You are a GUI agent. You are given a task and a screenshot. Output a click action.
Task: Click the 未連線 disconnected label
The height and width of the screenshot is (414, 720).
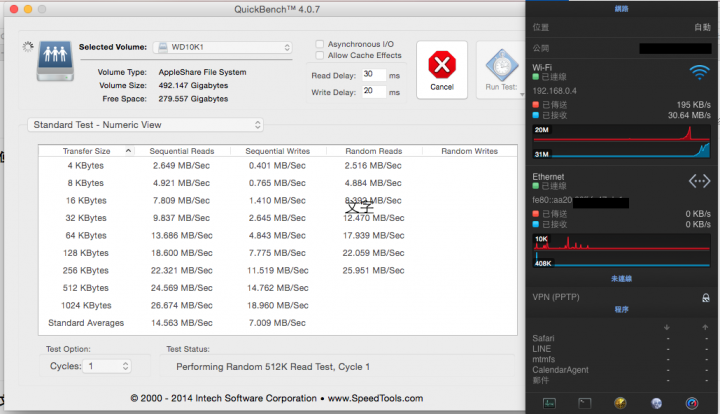[621, 279]
